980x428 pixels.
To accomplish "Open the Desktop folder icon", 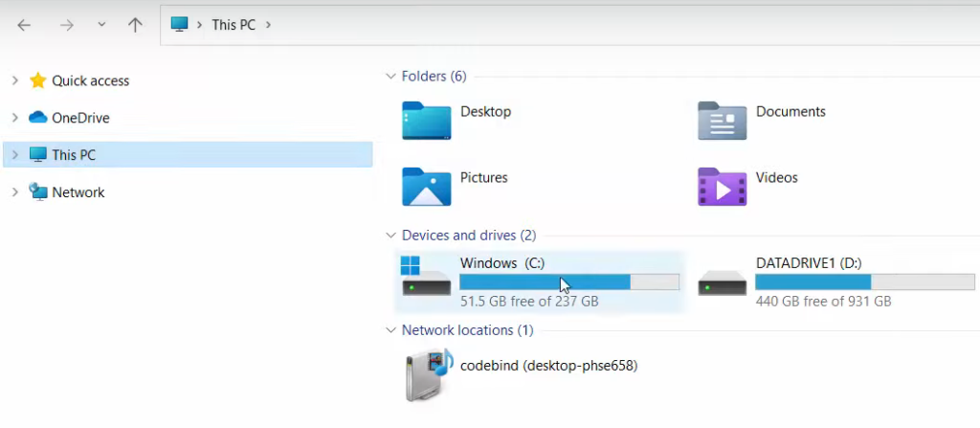I will (x=426, y=122).
